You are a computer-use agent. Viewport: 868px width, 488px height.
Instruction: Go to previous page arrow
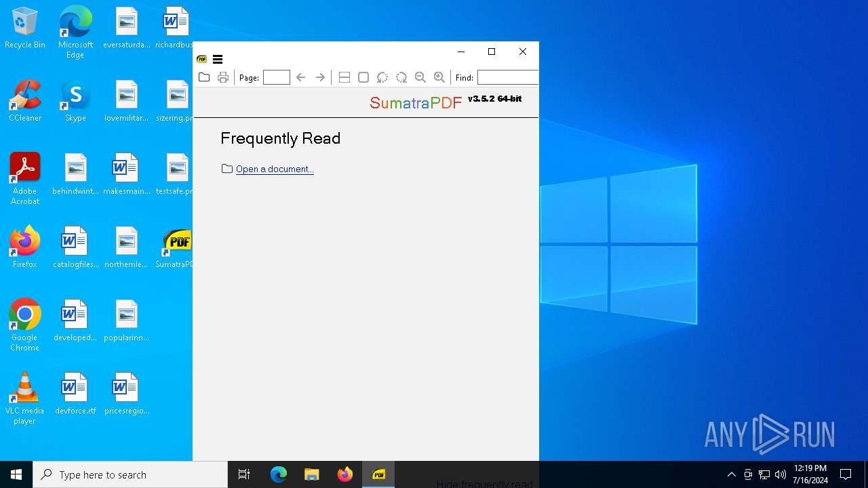point(301,77)
